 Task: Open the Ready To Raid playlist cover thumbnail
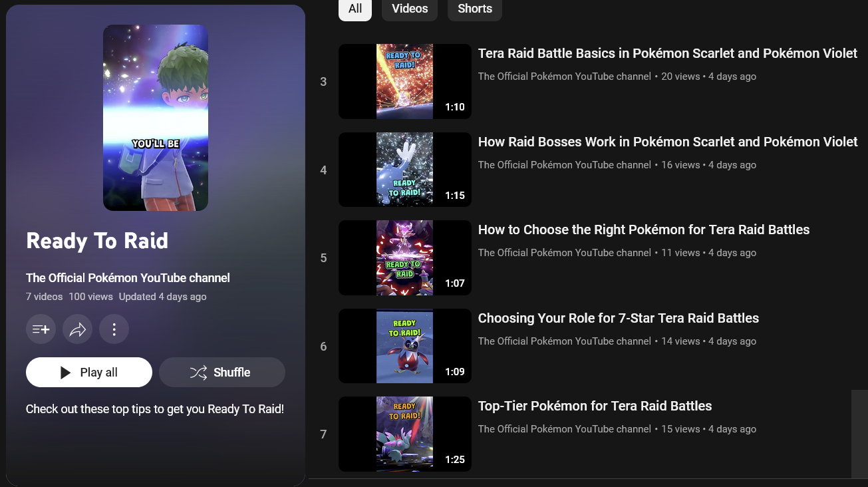pos(156,118)
